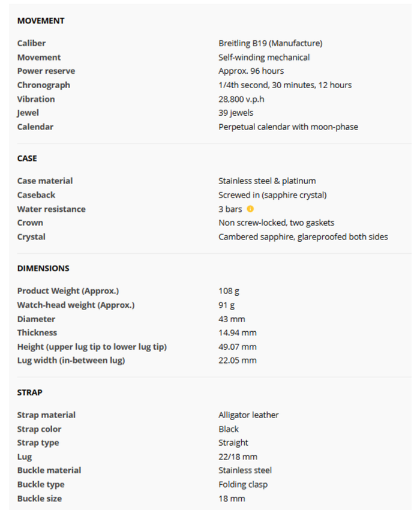Click the DIMENSIONS section heading
The image size is (420, 510).
43,268
